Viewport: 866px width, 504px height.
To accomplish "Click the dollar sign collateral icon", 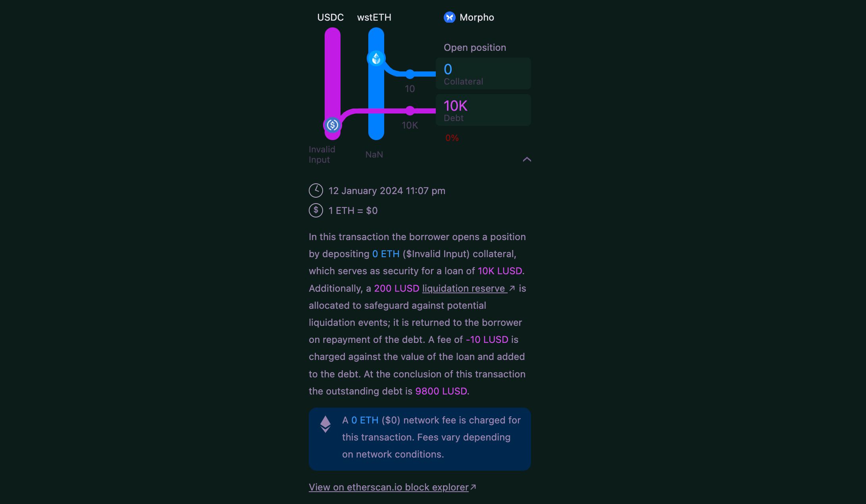I will [x=332, y=124].
